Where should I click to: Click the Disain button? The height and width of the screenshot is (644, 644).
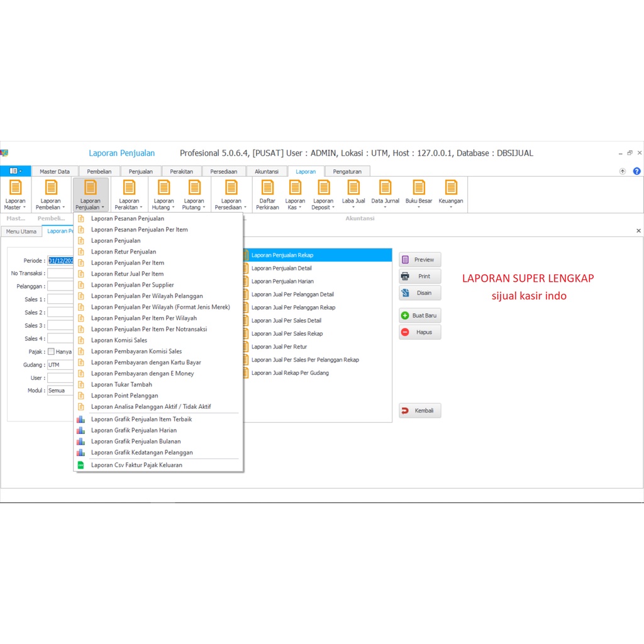point(419,293)
